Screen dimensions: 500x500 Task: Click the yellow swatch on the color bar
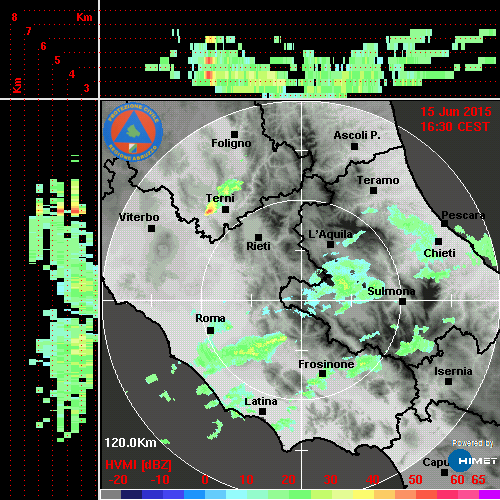tap(363, 495)
